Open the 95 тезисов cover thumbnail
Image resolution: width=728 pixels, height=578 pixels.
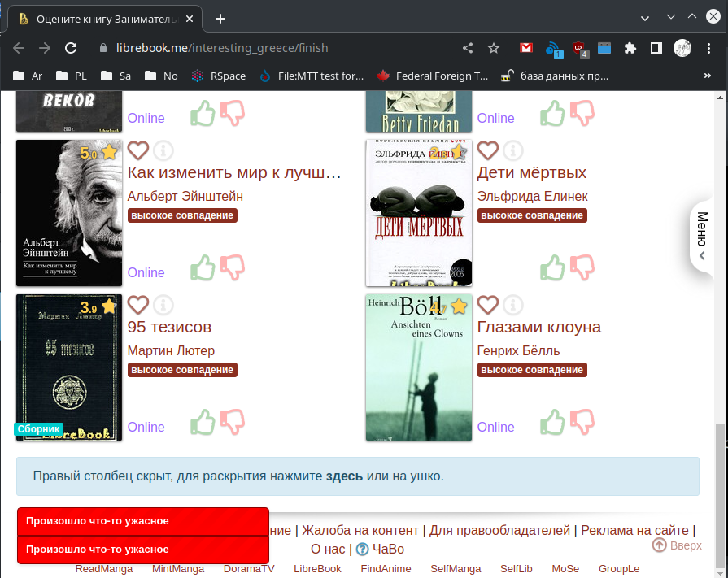pos(69,367)
